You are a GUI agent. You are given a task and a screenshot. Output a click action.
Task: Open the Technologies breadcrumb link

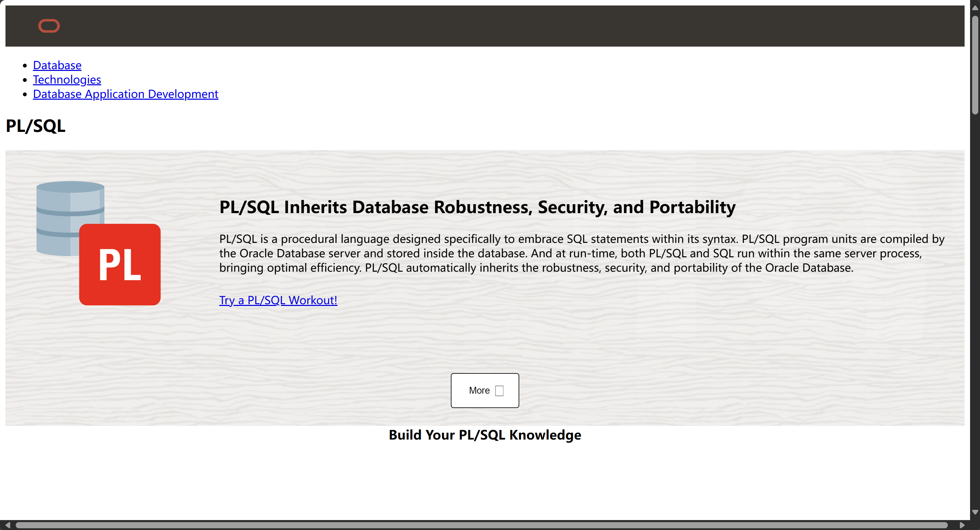point(67,79)
